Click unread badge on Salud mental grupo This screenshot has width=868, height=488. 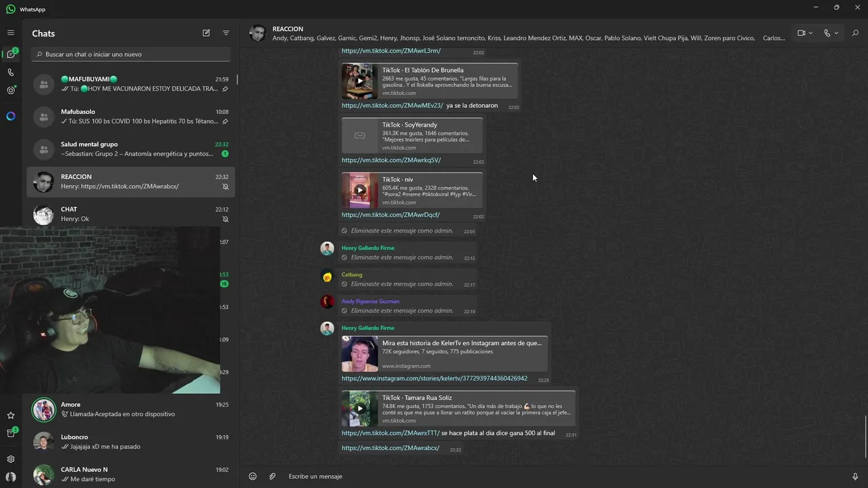[225, 154]
